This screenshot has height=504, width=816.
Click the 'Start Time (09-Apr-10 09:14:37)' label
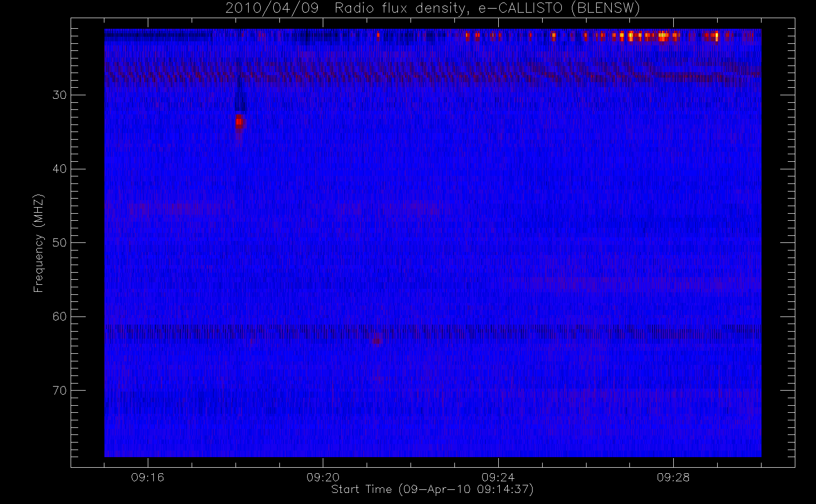tap(432, 489)
